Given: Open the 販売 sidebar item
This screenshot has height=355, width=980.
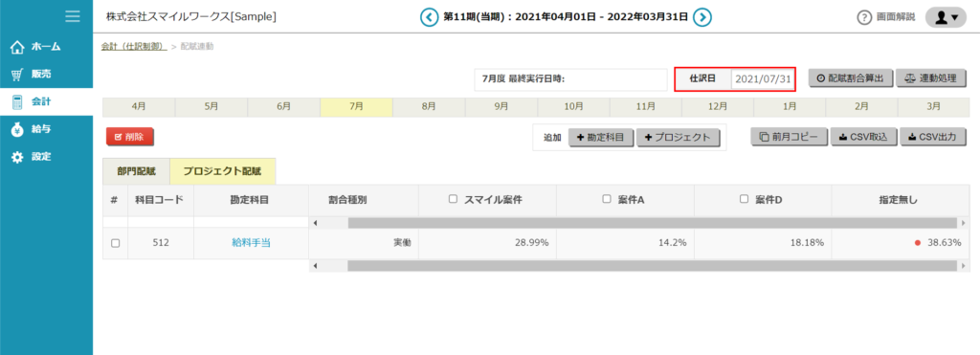Looking at the screenshot, I should point(46,75).
